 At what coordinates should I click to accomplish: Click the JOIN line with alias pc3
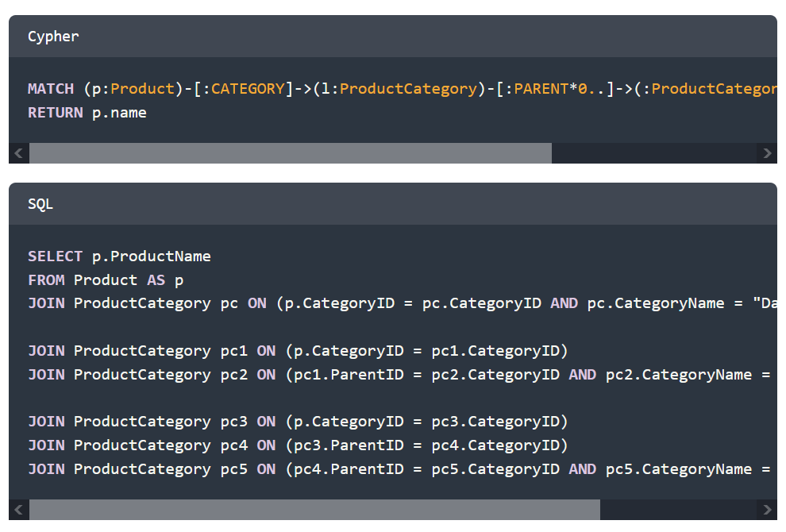pos(298,421)
